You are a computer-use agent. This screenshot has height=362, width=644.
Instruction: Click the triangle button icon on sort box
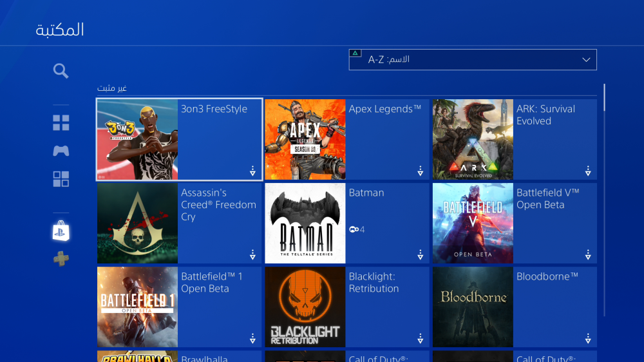[355, 53]
